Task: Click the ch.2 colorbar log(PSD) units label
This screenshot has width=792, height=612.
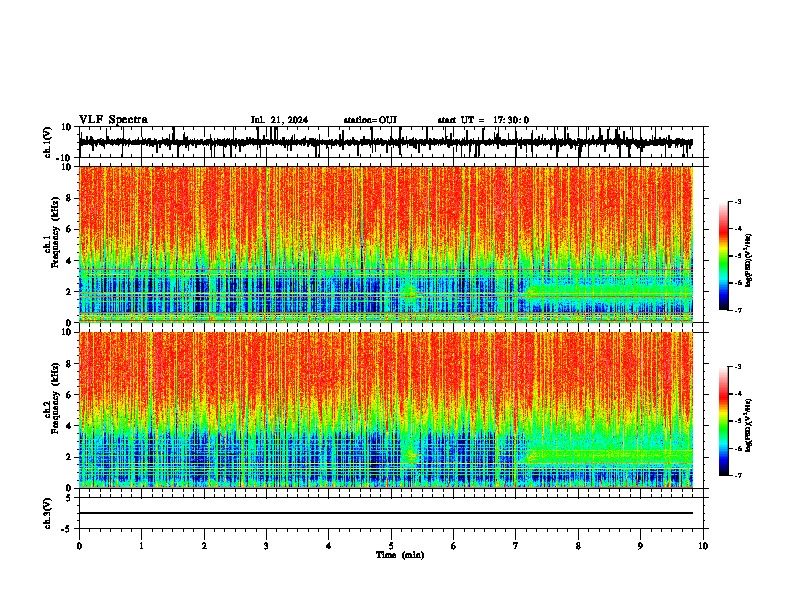Action: (749, 425)
